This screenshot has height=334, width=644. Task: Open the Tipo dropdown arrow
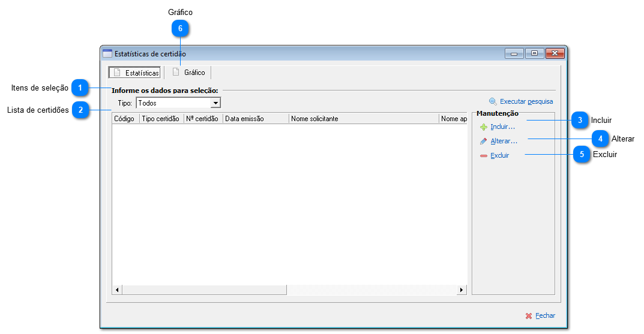point(215,103)
